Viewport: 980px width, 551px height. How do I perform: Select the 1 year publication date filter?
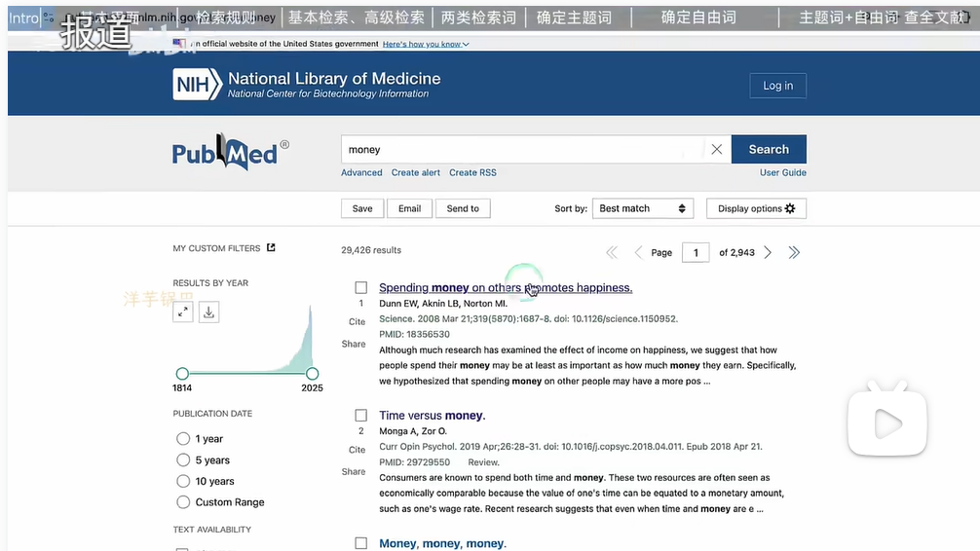pos(183,438)
